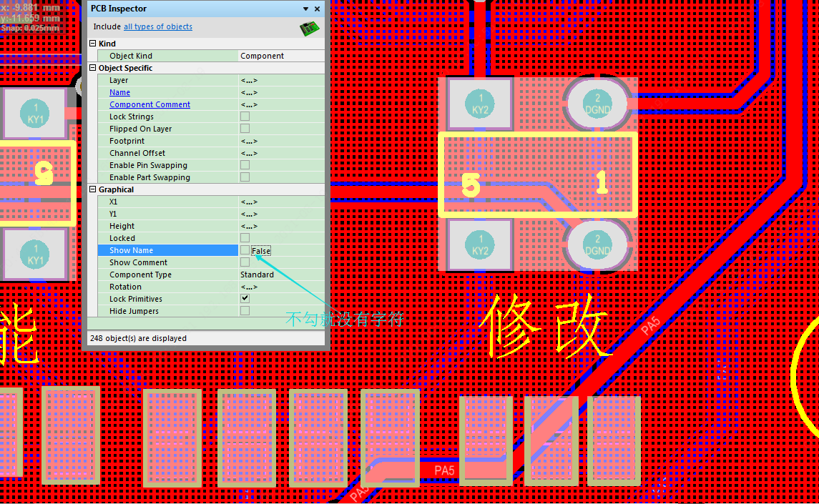Collapse the Kind section
This screenshot has height=504, width=819.
[x=92, y=44]
